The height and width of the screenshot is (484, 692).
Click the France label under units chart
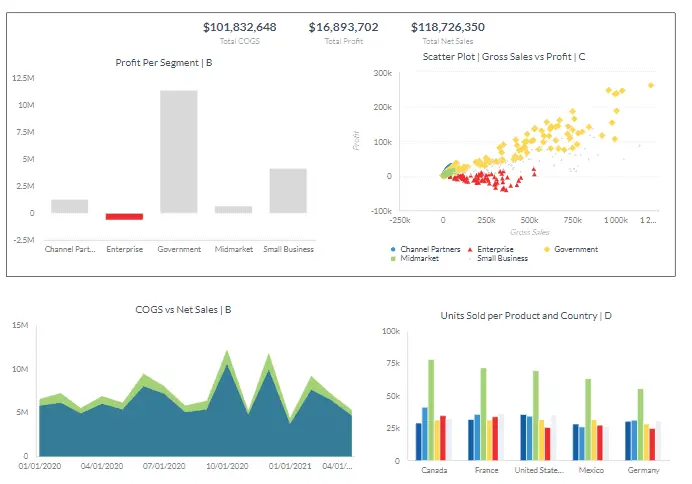[x=486, y=470]
